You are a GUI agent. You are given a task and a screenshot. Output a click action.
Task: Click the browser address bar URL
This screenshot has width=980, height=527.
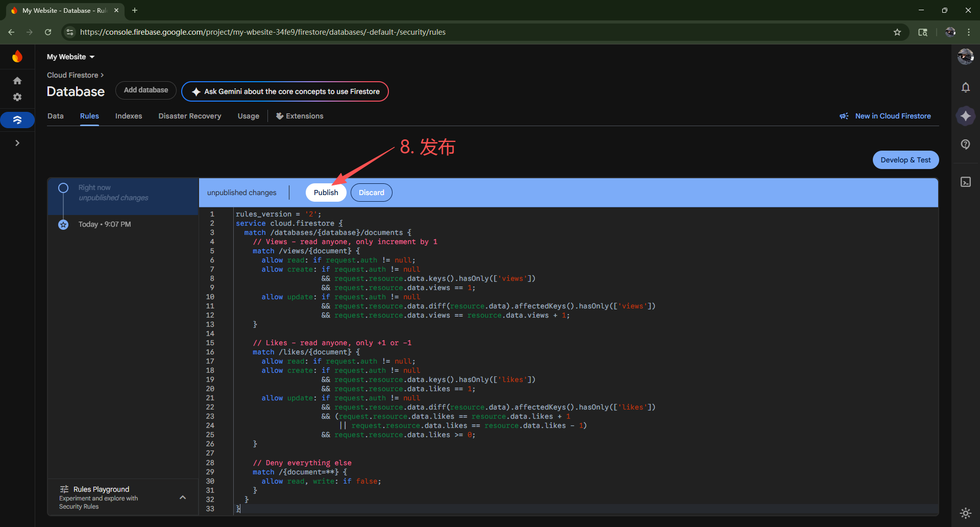pyautogui.click(x=263, y=32)
